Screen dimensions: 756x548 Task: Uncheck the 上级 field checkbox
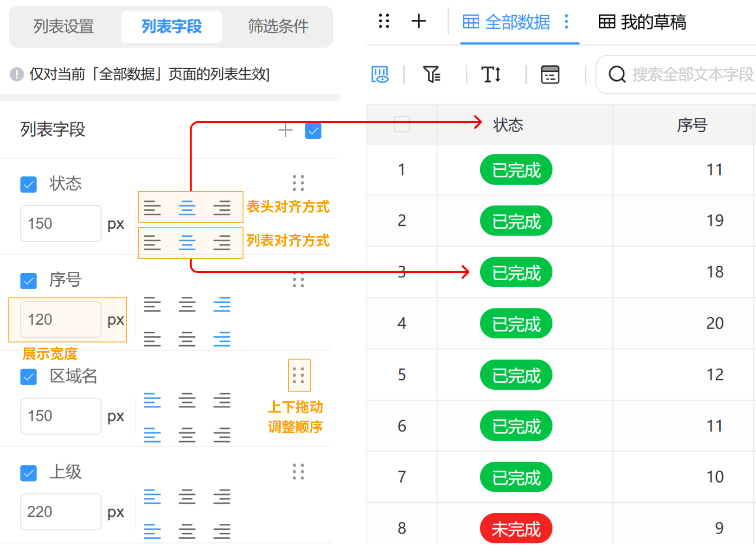pos(28,473)
